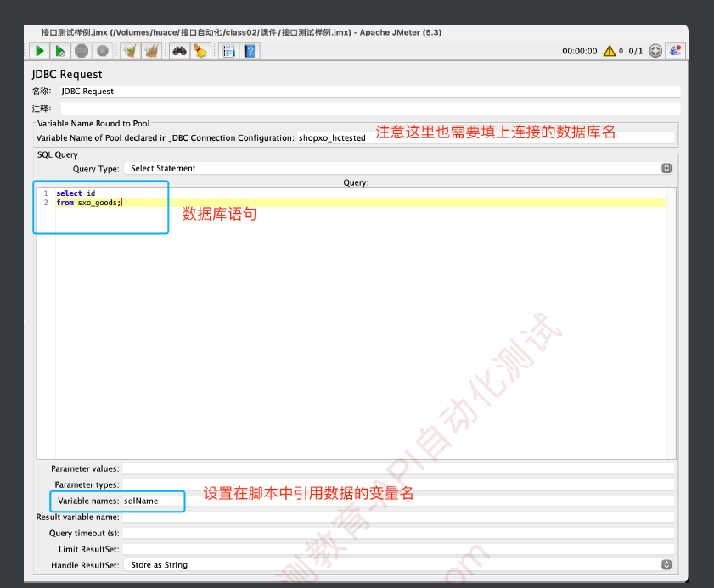Image resolution: width=714 pixels, height=588 pixels.
Task: Open the Function Helper list icon
Action: [x=228, y=51]
